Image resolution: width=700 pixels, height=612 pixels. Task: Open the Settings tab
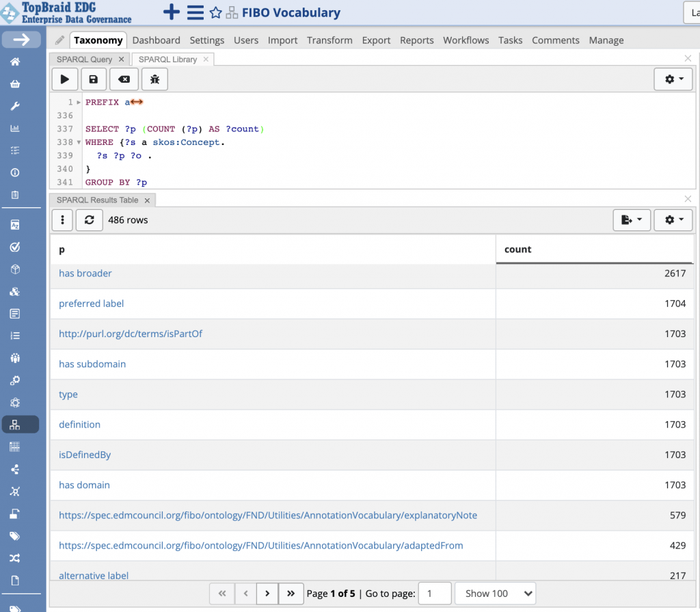click(207, 40)
